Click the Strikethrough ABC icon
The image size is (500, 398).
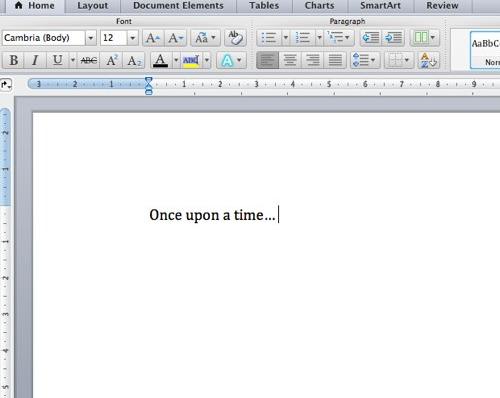pos(89,60)
